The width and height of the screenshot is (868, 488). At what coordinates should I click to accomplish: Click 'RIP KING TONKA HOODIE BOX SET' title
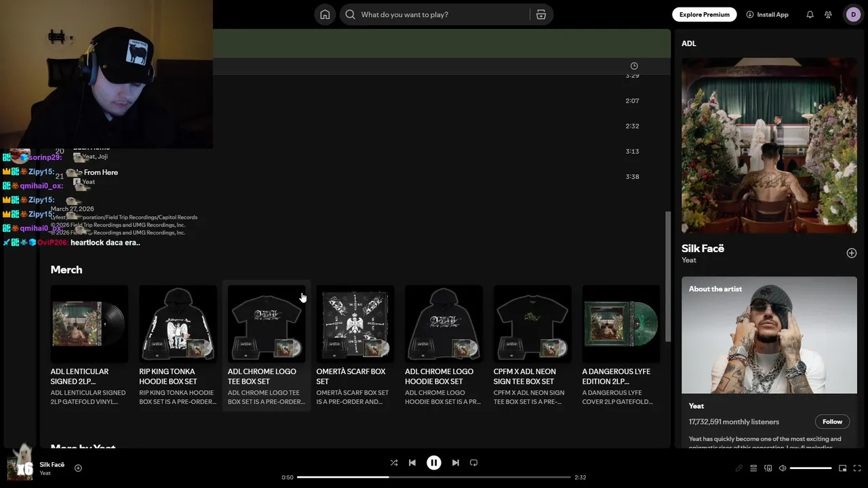click(168, 376)
